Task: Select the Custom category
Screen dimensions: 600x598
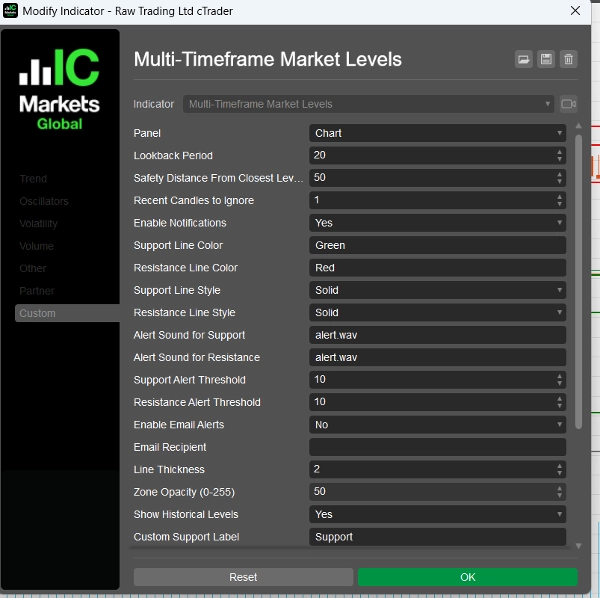Action: (x=67, y=313)
